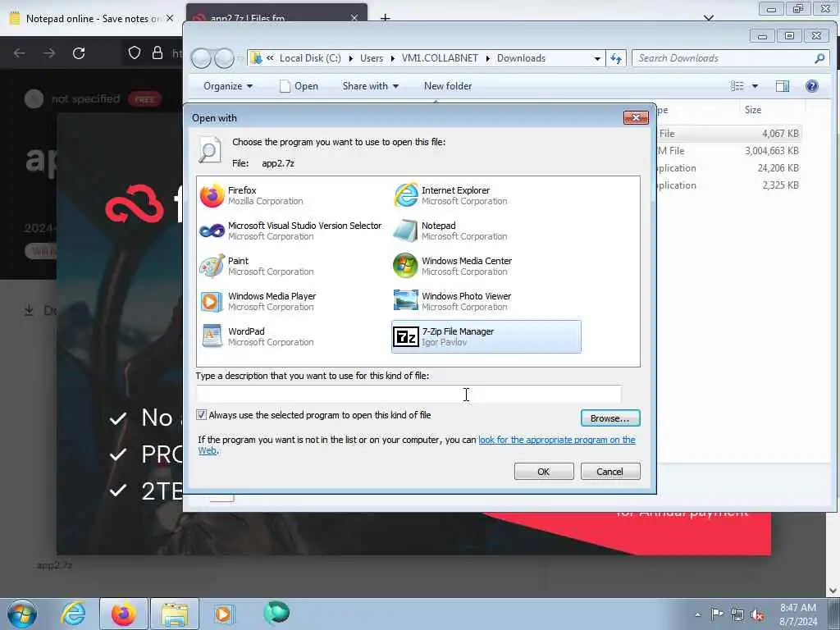The width and height of the screenshot is (840, 630).
Task: Go to VM1.COLLABNET breadcrumb folder
Action: [x=440, y=58]
